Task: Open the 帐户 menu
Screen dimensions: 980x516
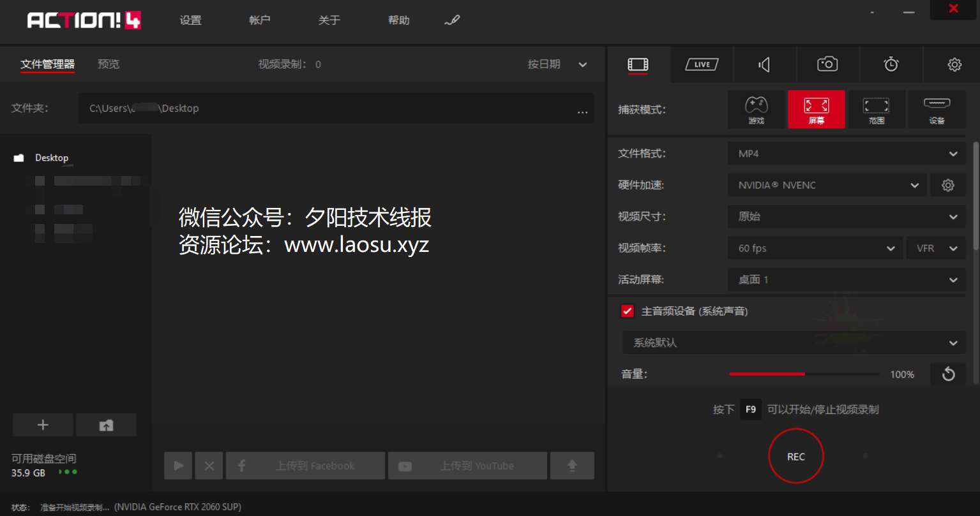Action: (260, 20)
